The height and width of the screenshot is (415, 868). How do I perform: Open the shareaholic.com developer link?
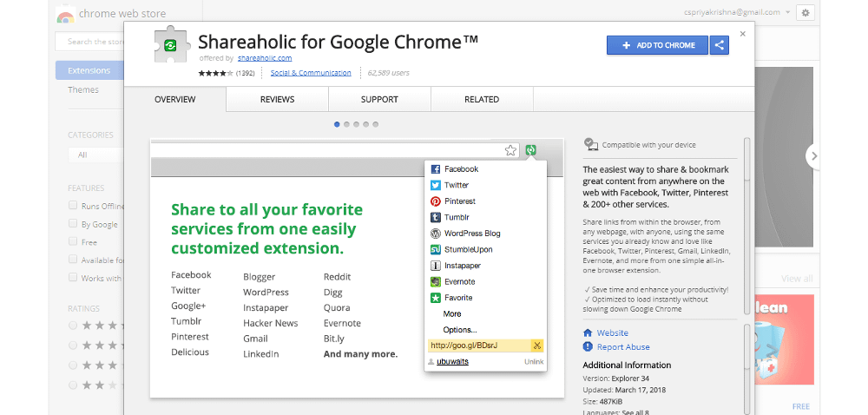[265, 58]
